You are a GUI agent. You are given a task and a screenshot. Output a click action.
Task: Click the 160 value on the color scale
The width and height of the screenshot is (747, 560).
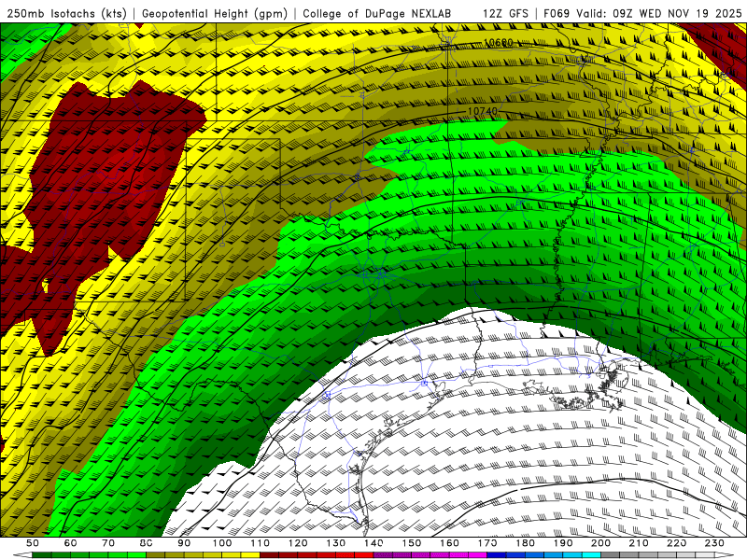pos(449,543)
